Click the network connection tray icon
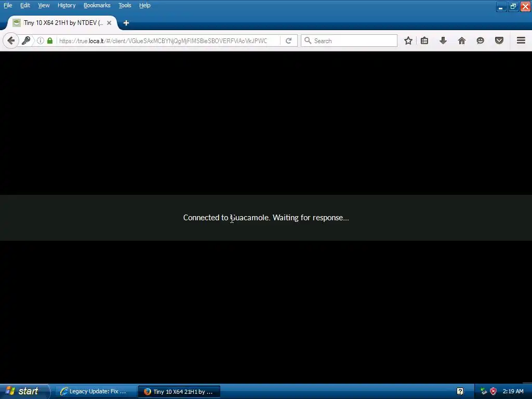The image size is (532, 399). click(x=484, y=392)
